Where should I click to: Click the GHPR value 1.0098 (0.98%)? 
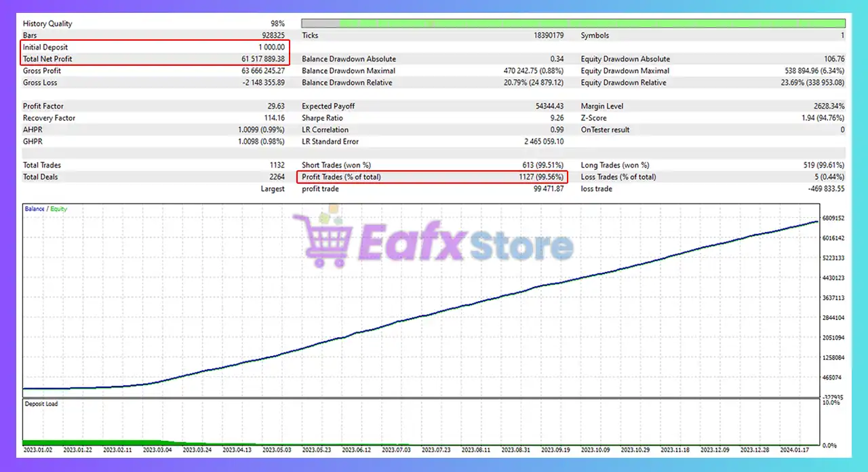262,142
